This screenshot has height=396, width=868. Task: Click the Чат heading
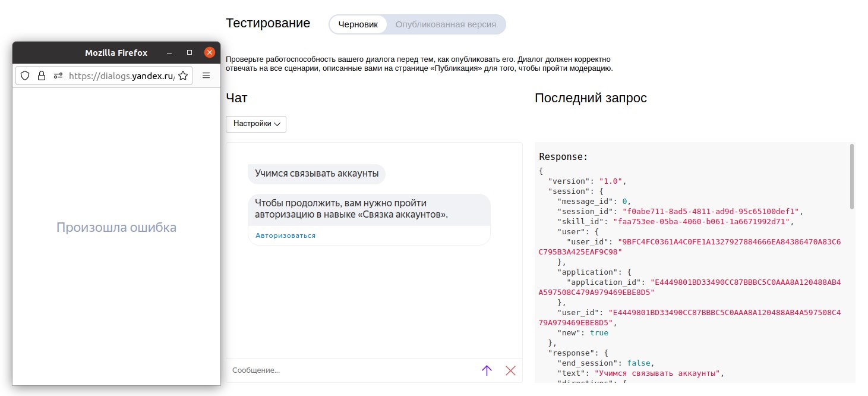pos(236,98)
